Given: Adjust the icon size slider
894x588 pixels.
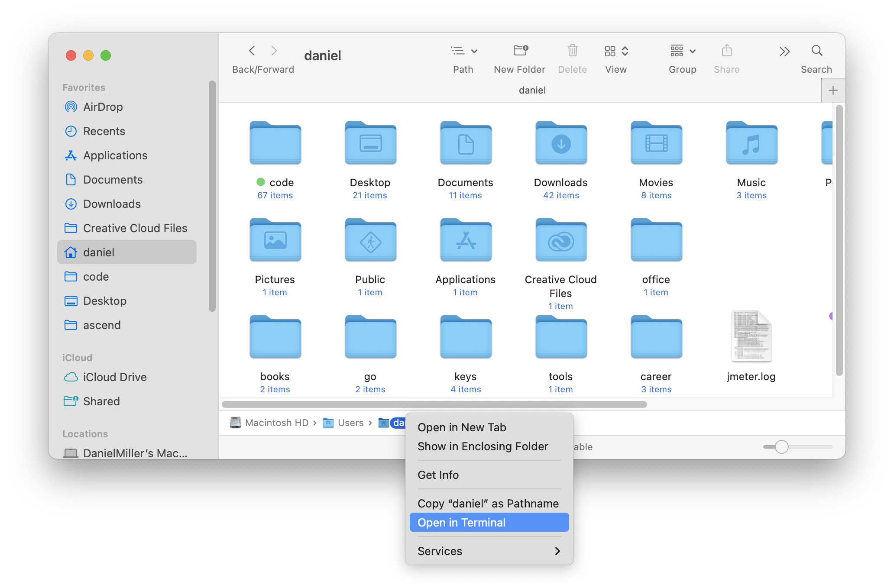Looking at the screenshot, I should pos(781,447).
